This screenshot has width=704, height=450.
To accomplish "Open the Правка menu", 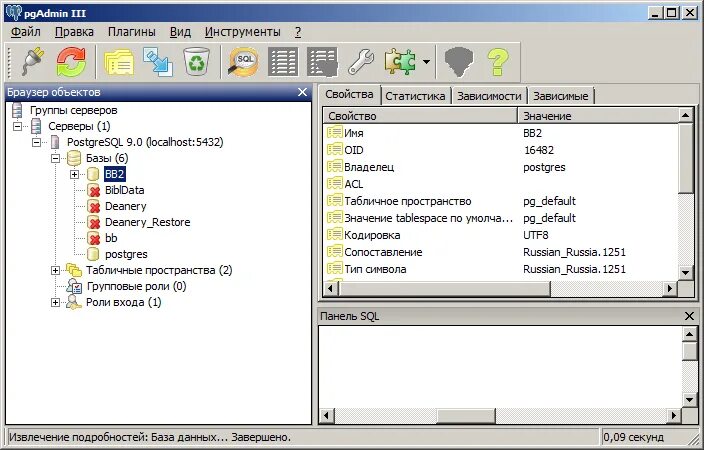I will point(74,32).
